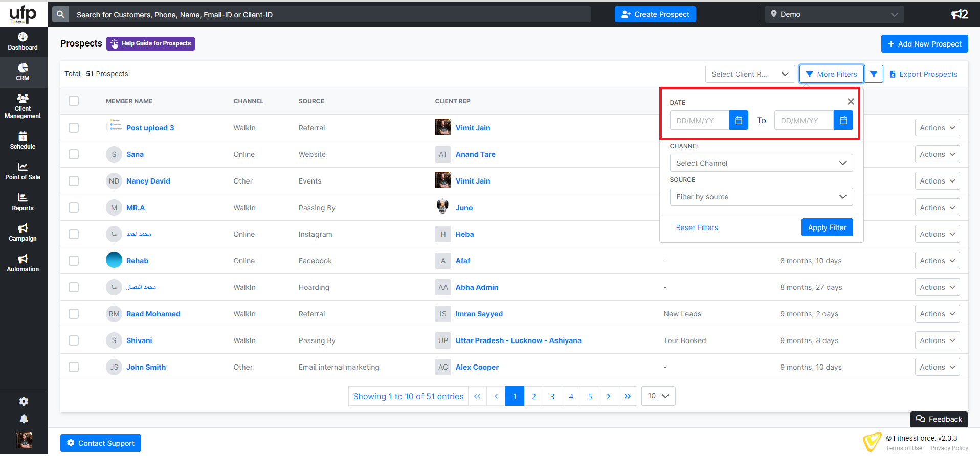Go to page 3 of results
Image resolution: width=980 pixels, height=456 pixels.
point(552,396)
